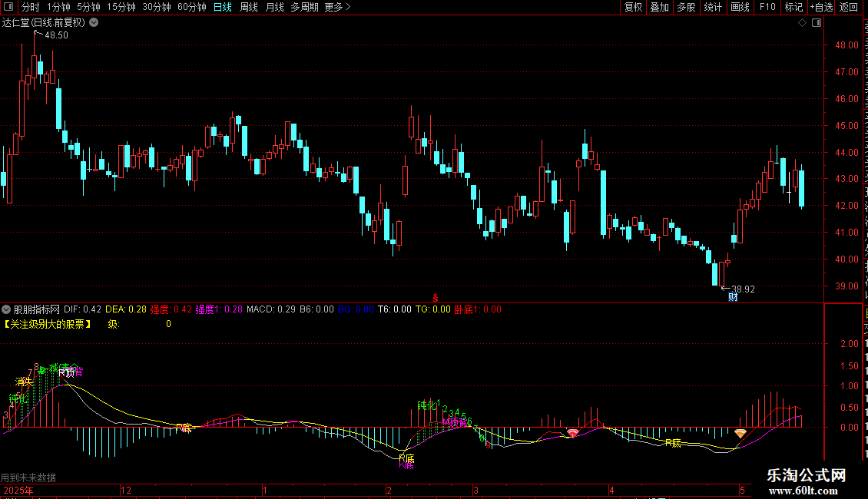Click the 【关注级别大的股票】 label
This screenshot has height=499, width=868.
[x=47, y=324]
